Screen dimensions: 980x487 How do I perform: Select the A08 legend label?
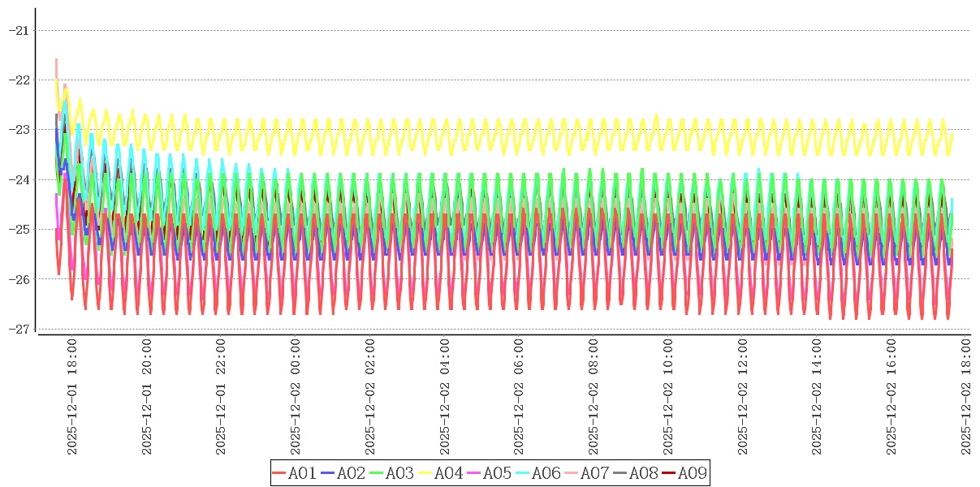pyautogui.click(x=643, y=473)
